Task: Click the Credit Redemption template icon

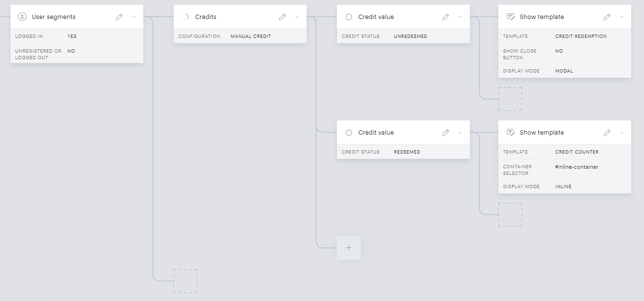Action: [x=511, y=17]
